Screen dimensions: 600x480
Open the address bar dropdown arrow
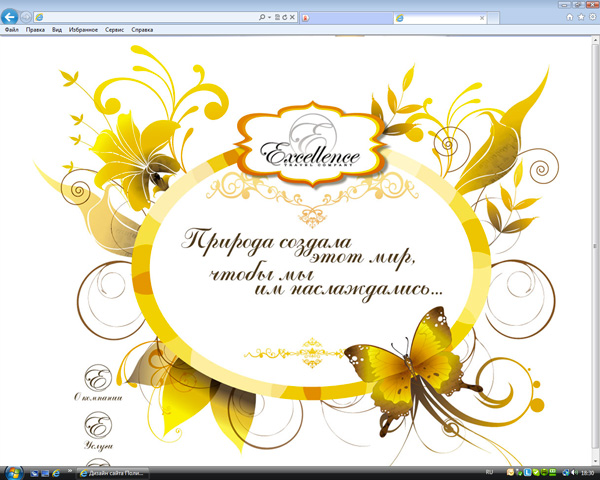269,17
